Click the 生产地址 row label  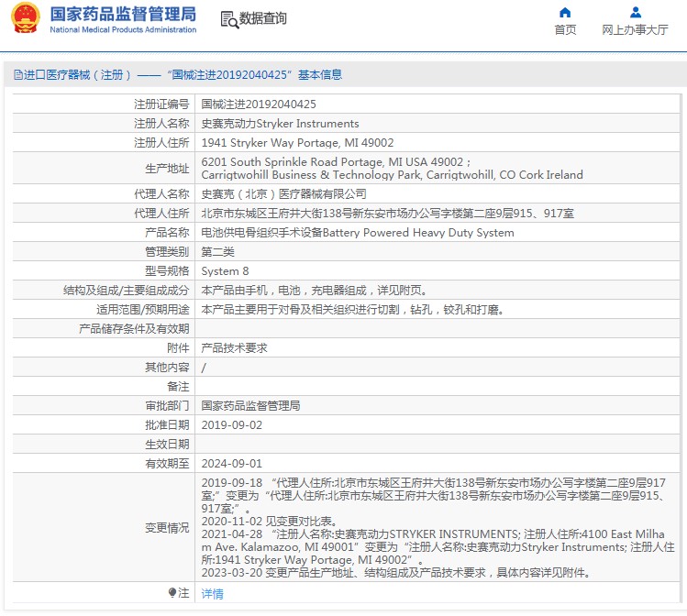167,169
